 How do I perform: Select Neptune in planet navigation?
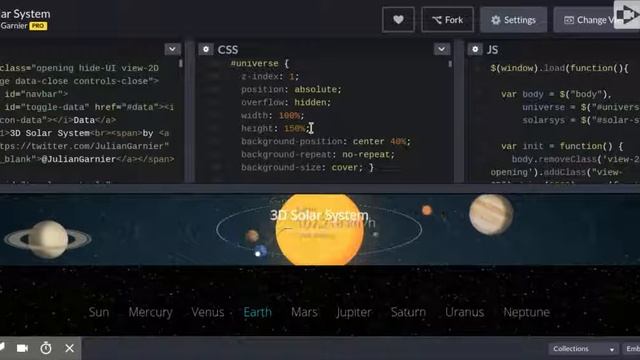coord(527,312)
